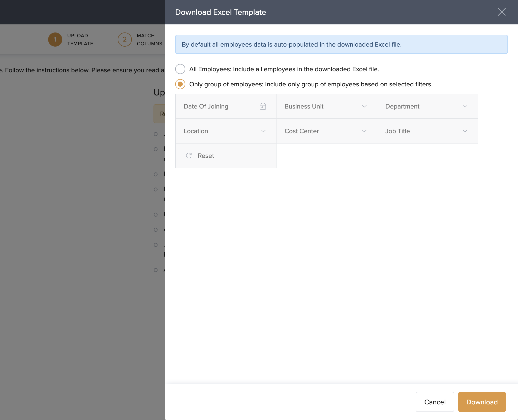518x420 pixels.
Task: Select the All Employees radio option
Action: (180, 69)
